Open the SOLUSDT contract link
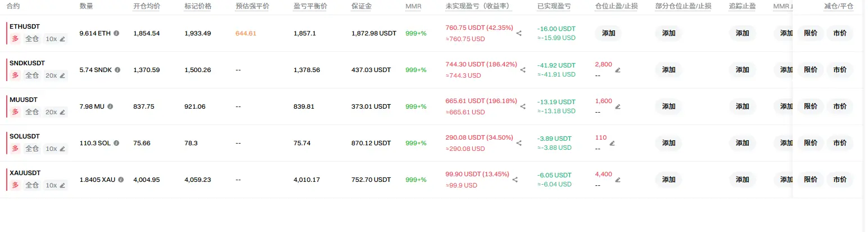Viewport: 868px width, 232px height. click(25, 136)
